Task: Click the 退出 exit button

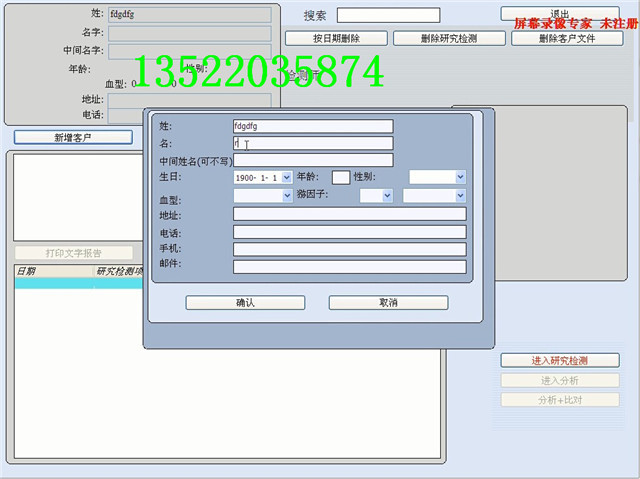Action: pyautogui.click(x=559, y=14)
